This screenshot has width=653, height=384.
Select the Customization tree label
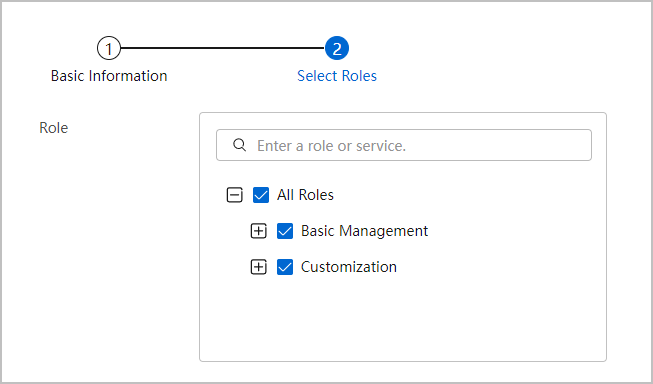[349, 267]
